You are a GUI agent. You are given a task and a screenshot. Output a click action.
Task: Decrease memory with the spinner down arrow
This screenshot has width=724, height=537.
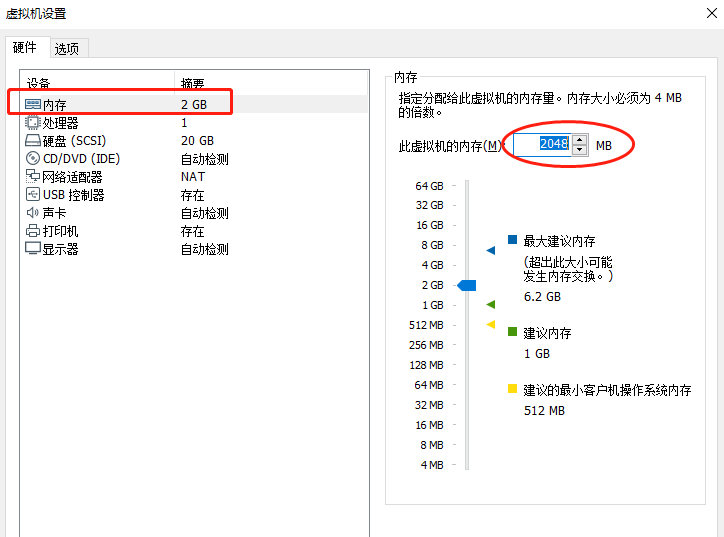[x=579, y=151]
